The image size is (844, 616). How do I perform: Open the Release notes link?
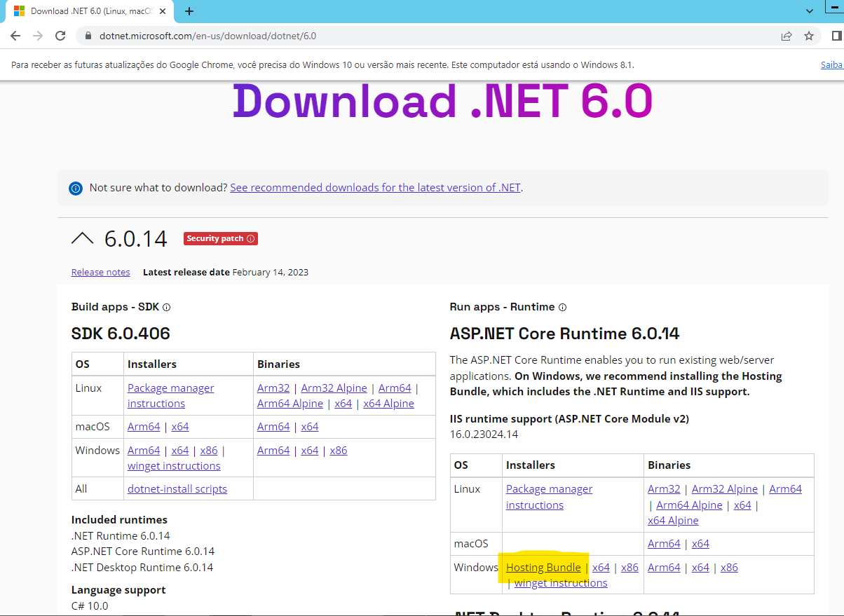(x=100, y=272)
